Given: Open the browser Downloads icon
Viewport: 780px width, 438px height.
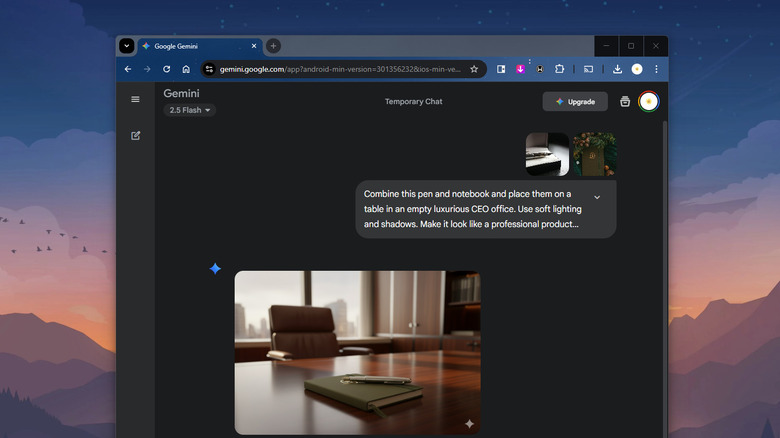Looking at the screenshot, I should (617, 69).
